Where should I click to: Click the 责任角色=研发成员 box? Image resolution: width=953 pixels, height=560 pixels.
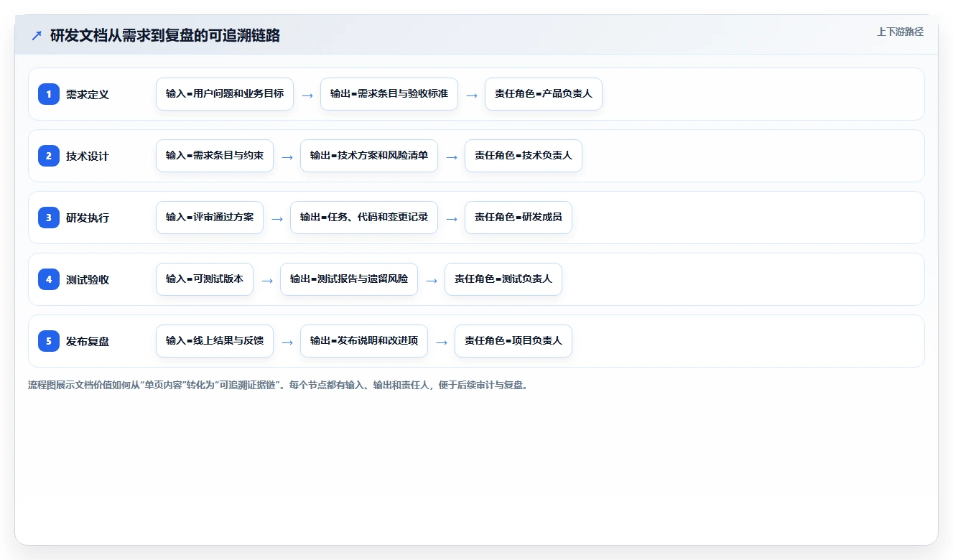519,218
